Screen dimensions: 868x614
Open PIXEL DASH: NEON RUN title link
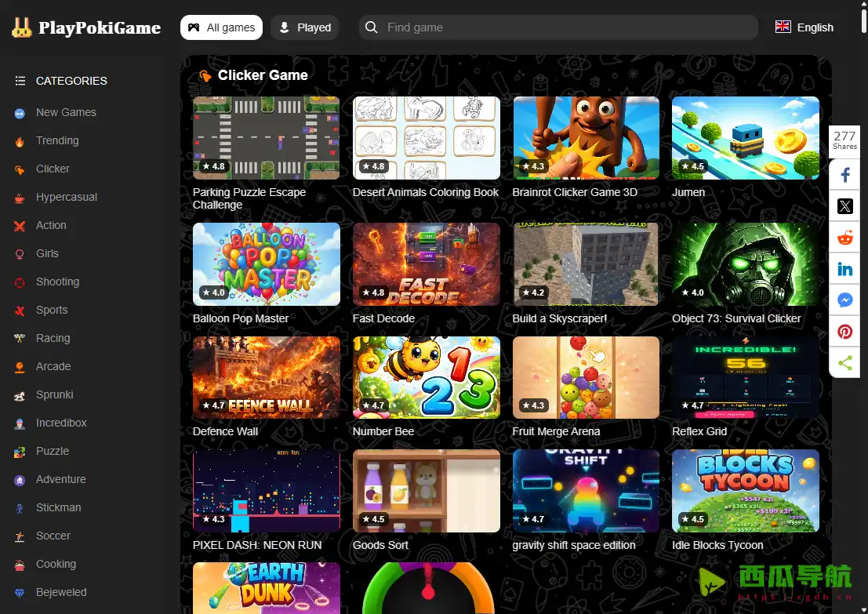257,545
